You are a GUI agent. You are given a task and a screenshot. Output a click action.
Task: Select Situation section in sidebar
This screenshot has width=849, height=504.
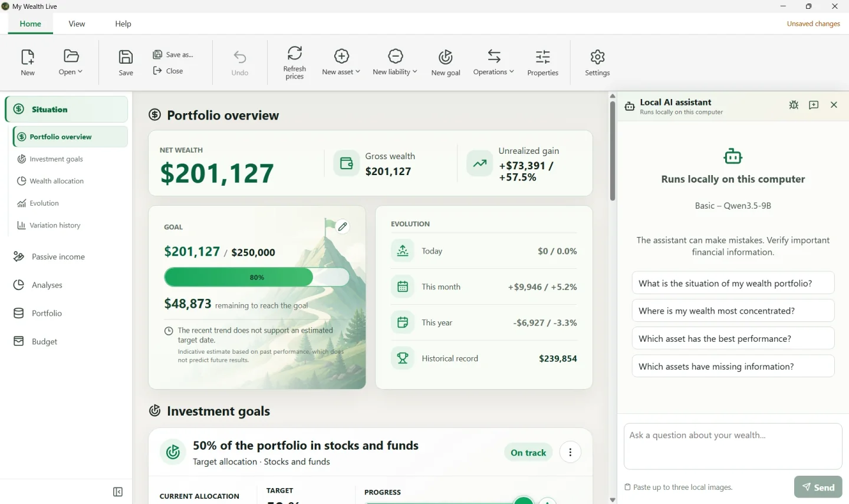point(67,109)
